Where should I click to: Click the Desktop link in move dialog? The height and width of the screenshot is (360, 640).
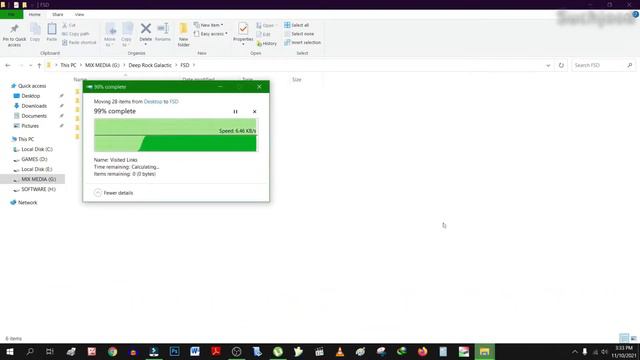point(153,102)
